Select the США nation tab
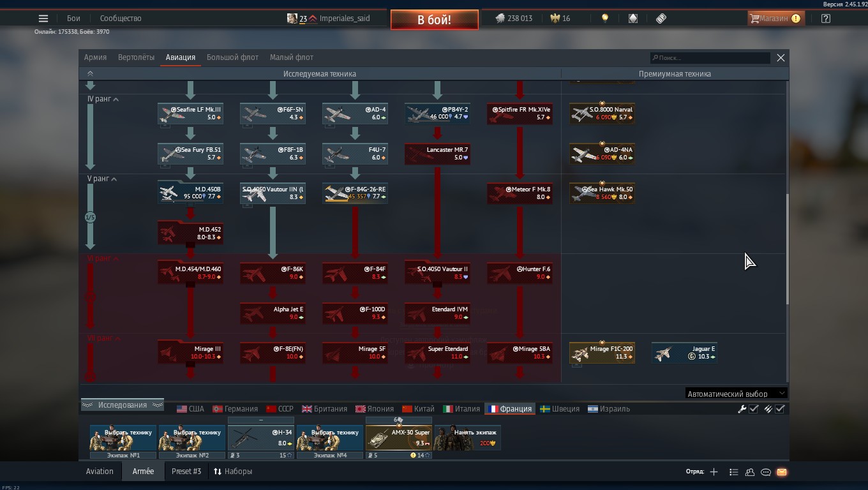The height and width of the screenshot is (490, 868). [191, 409]
